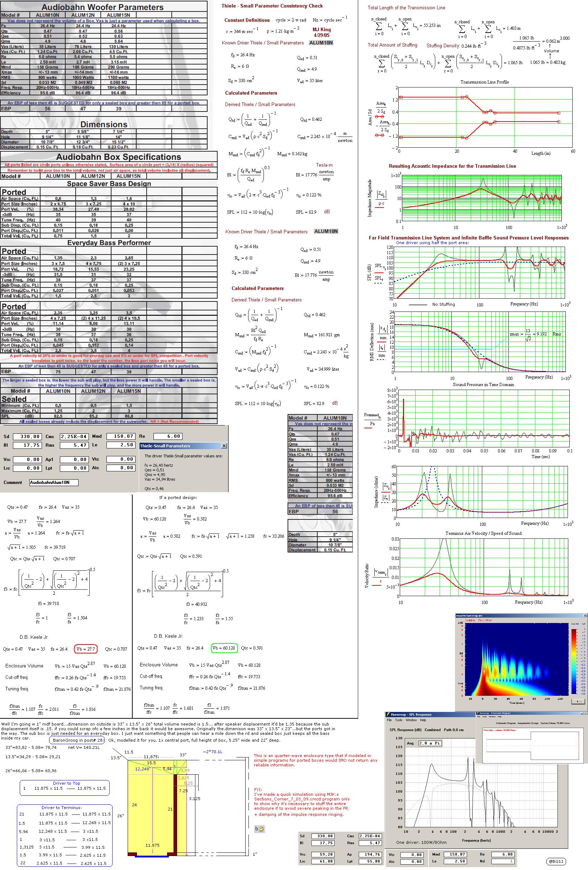Click the Lpt field showing 55,88
588x870 pixels.
coord(370,861)
